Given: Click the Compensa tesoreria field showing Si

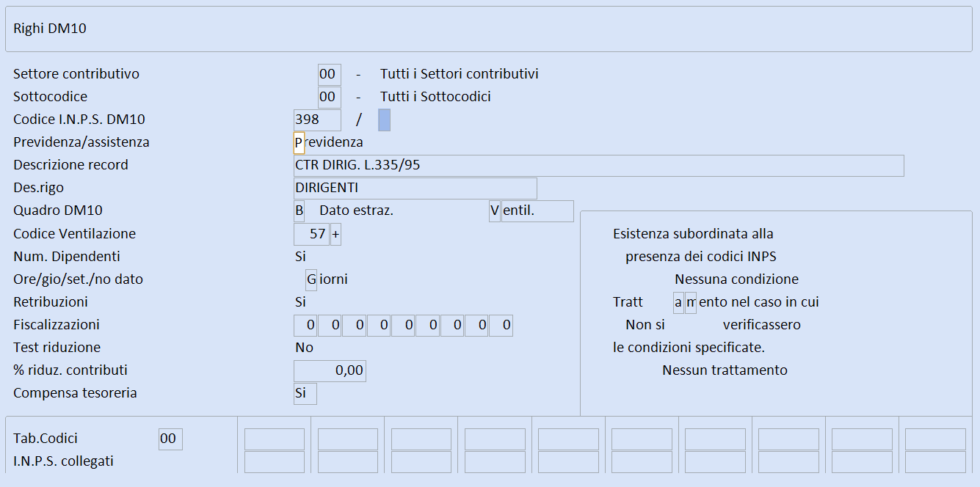Looking at the screenshot, I should tap(305, 393).
